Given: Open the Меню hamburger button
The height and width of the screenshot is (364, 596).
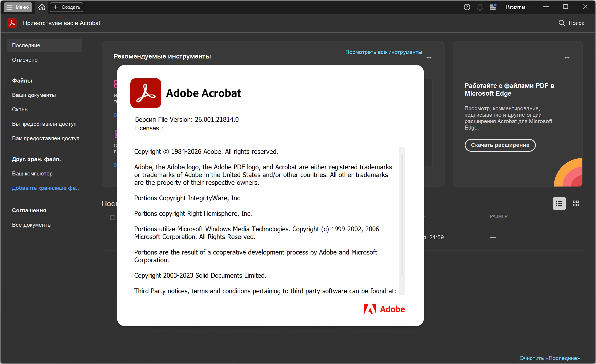Looking at the screenshot, I should pos(18,7).
